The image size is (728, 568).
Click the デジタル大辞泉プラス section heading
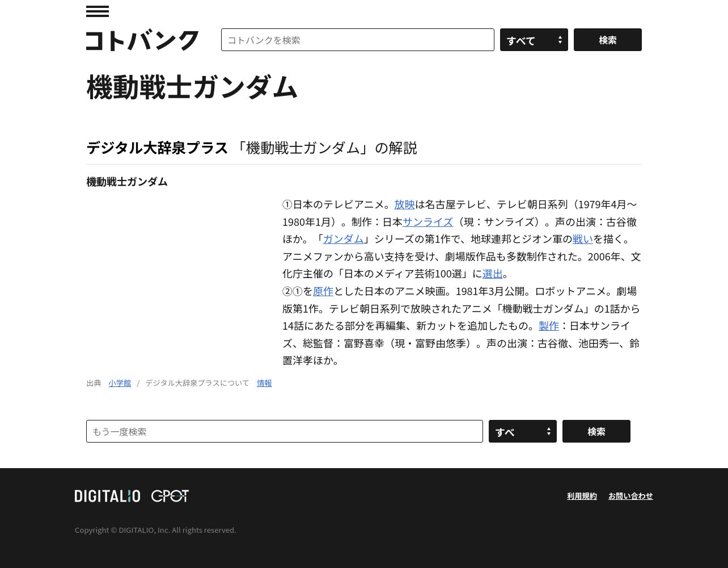[157, 148]
